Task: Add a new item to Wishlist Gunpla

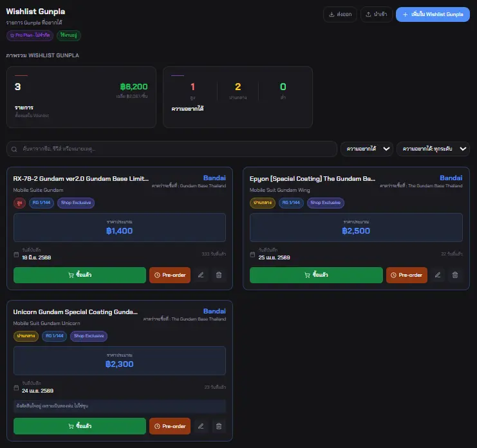Action: (x=433, y=14)
